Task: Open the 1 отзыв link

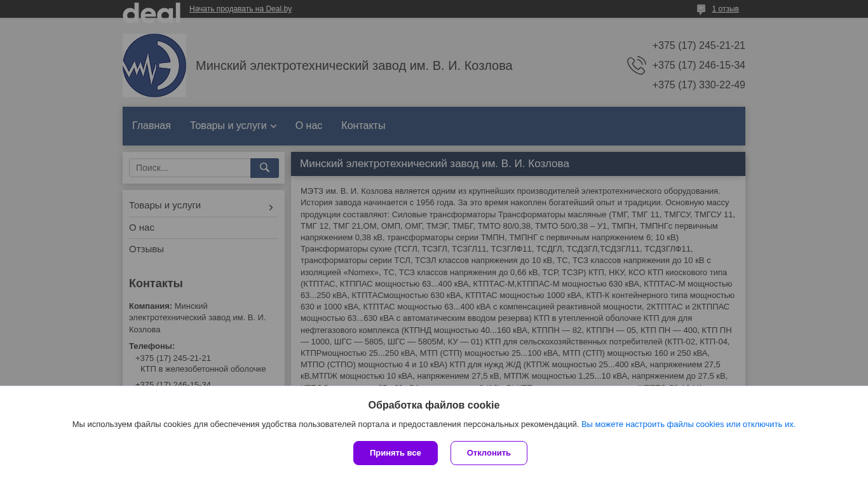Action: tap(725, 9)
